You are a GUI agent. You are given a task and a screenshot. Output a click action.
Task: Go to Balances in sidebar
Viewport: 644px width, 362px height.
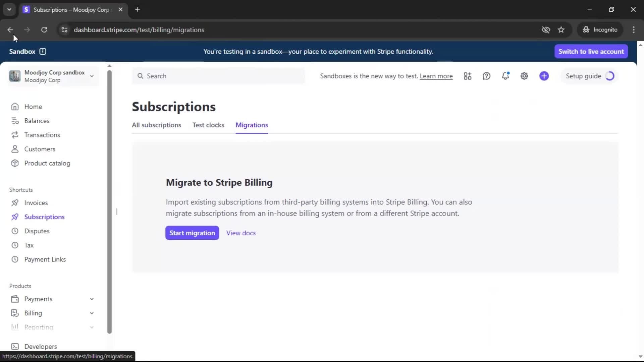37,121
